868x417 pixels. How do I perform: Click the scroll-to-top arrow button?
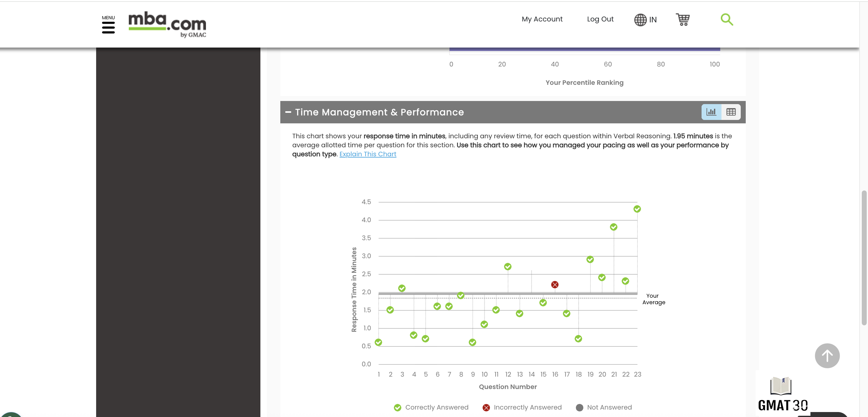pyautogui.click(x=827, y=355)
